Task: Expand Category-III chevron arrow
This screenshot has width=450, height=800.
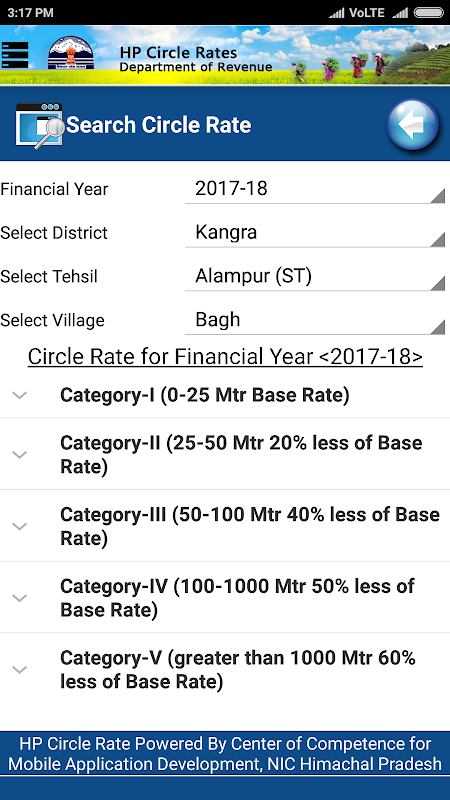Action: click(19, 526)
